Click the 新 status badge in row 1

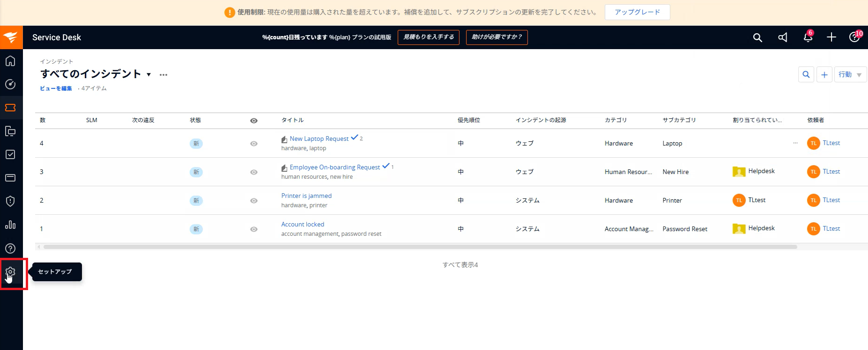(196, 229)
